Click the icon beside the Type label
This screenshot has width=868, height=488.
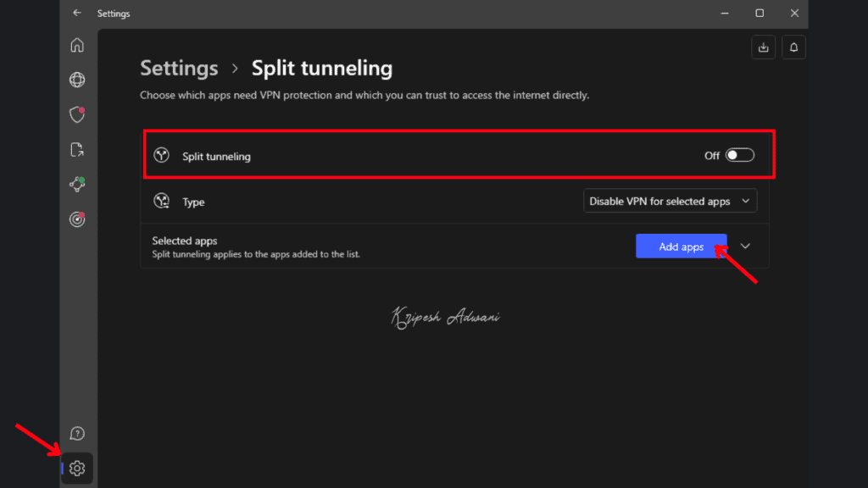pos(164,201)
